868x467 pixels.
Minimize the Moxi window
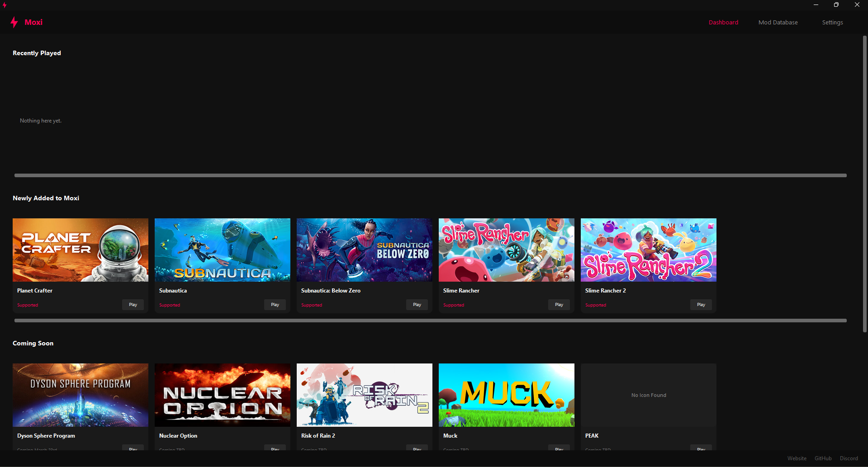tap(816, 5)
